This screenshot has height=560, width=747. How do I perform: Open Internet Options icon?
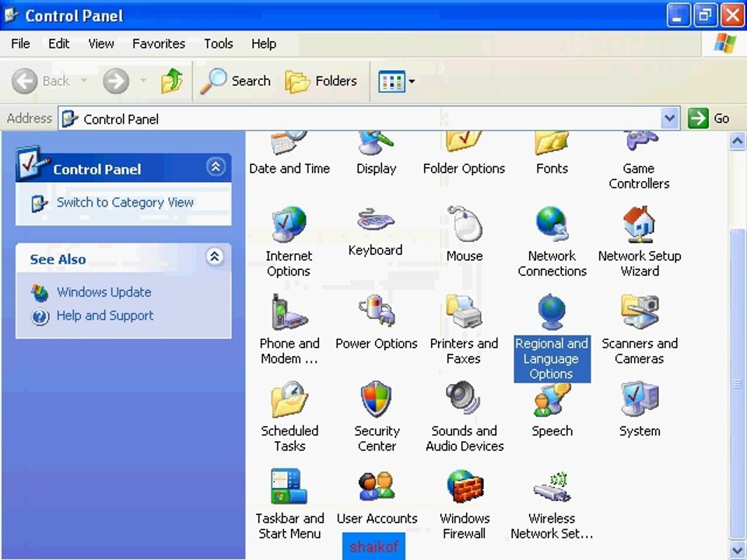(289, 224)
